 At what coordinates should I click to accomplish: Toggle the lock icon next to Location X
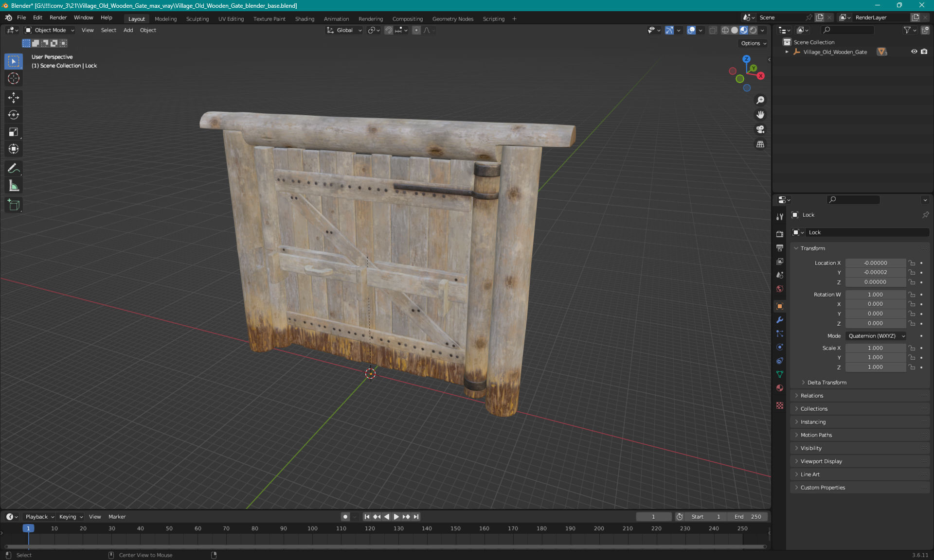(913, 262)
